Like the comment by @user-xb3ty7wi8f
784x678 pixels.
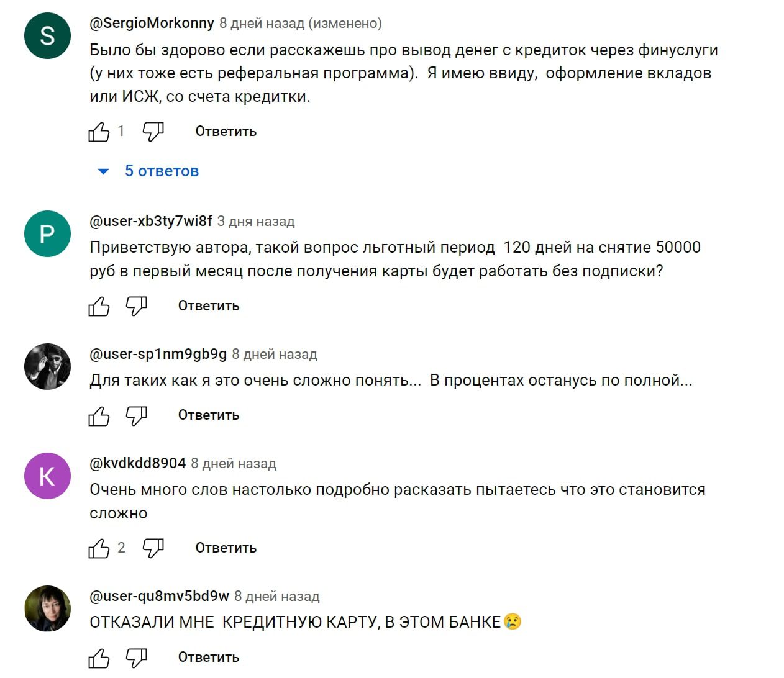(x=99, y=306)
